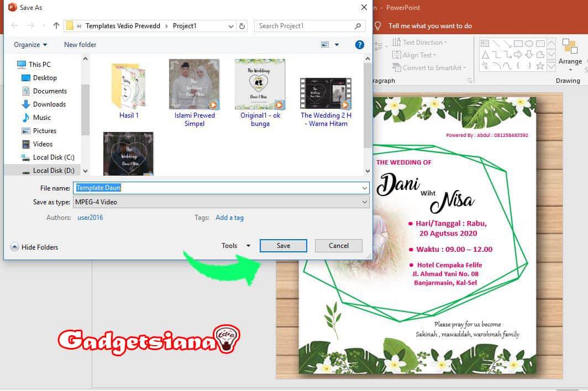Click the Add a tag link

tap(229, 218)
